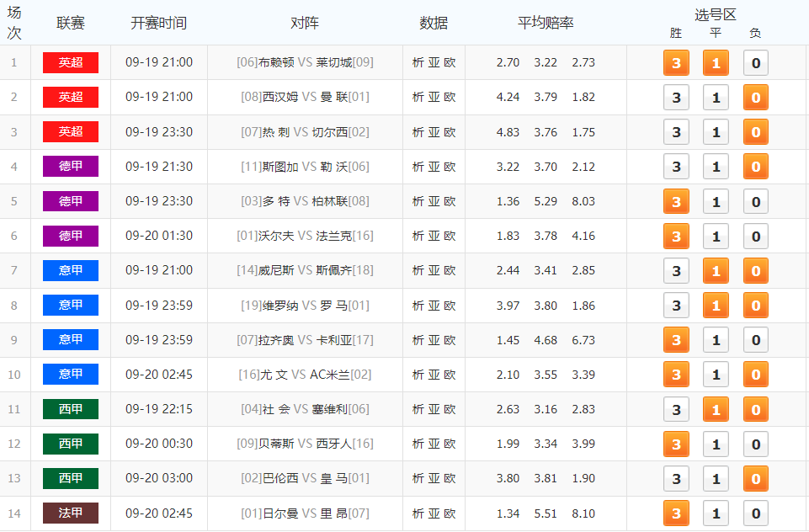Screen dimensions: 809x532
Task: Toggle the loss (0) pick for 西汉姆 VS 曼联
Action: (755, 98)
